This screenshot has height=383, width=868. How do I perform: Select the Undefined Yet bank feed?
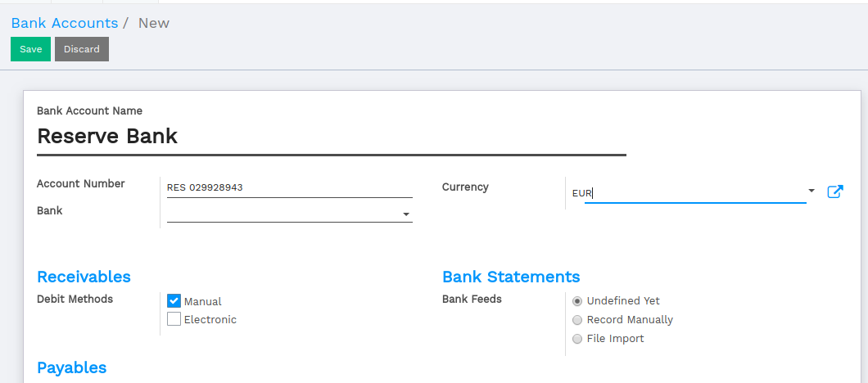click(x=577, y=301)
